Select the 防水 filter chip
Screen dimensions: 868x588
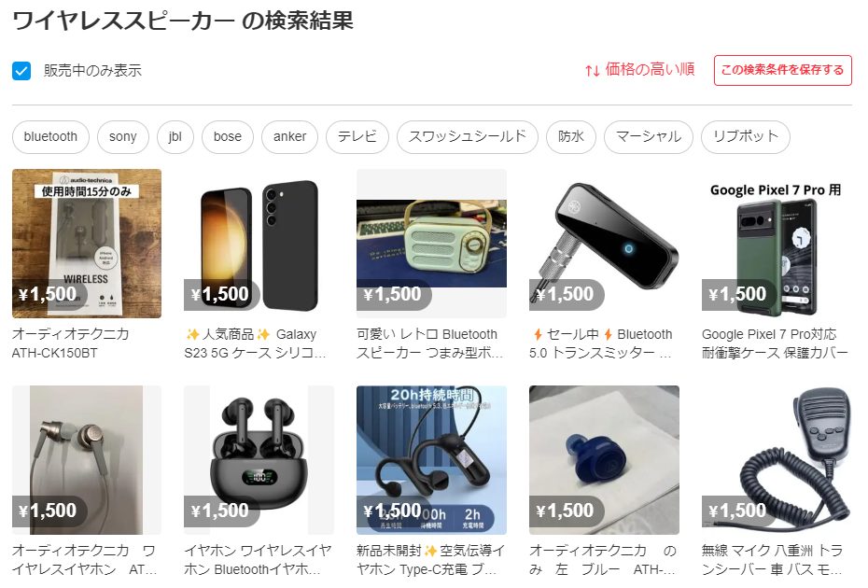[570, 137]
